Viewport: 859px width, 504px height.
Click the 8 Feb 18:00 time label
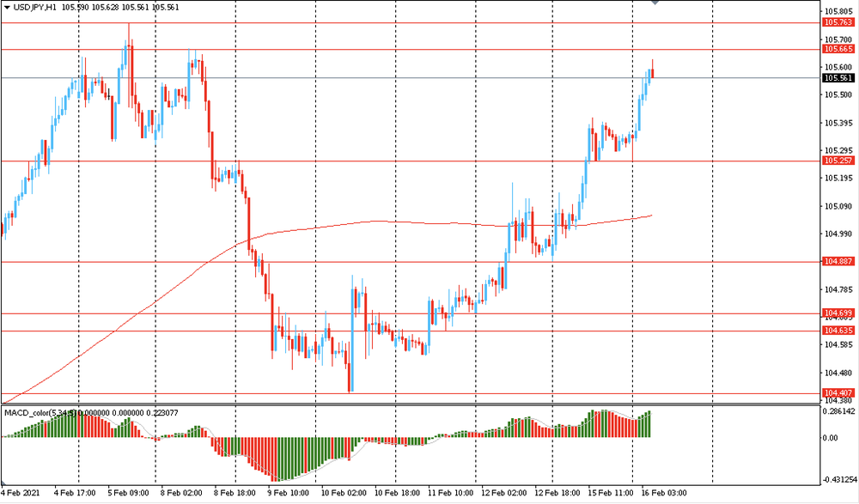coord(235,493)
